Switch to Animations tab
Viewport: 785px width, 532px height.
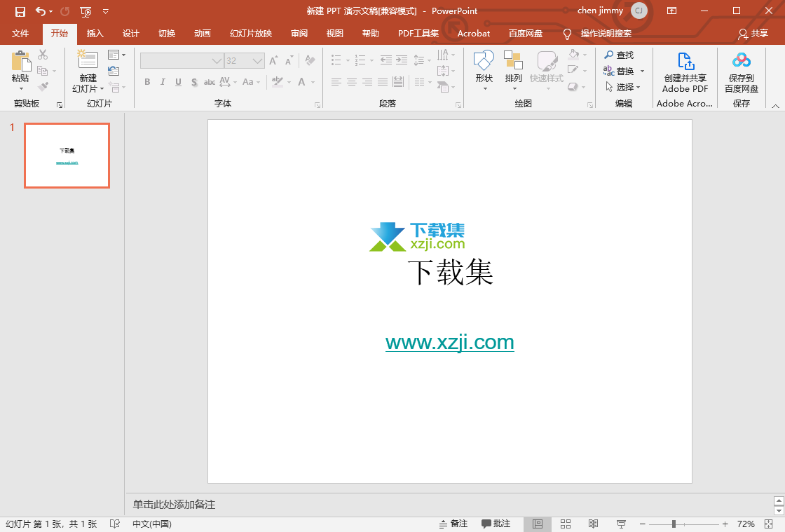coord(203,34)
